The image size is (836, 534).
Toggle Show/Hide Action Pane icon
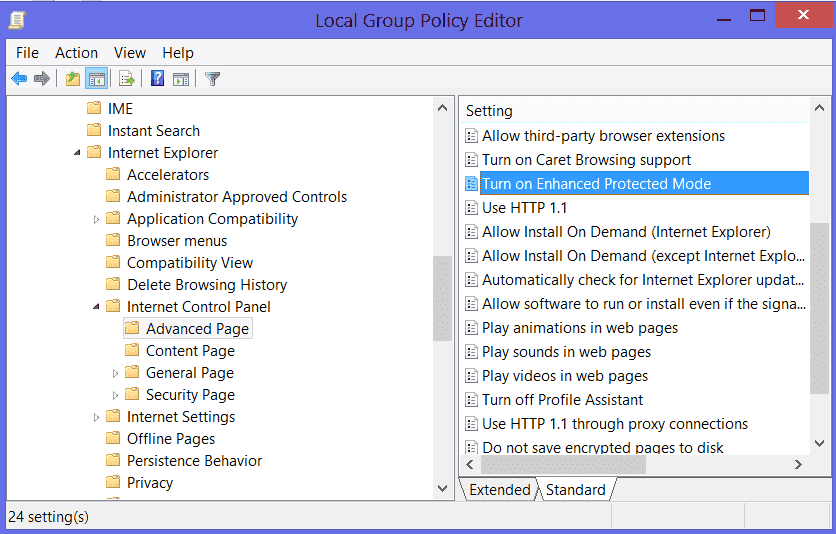point(181,79)
